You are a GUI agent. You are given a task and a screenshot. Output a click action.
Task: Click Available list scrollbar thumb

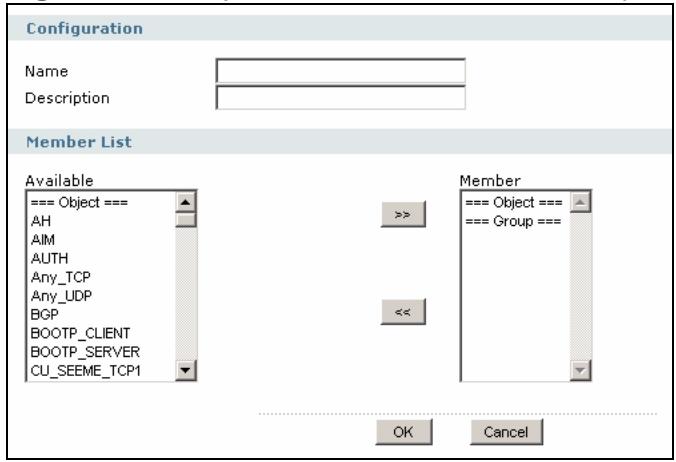(x=186, y=220)
